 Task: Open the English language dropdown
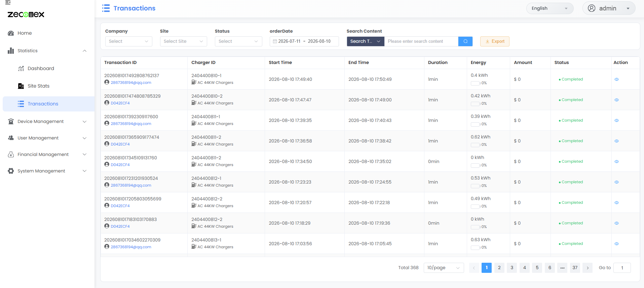[550, 8]
